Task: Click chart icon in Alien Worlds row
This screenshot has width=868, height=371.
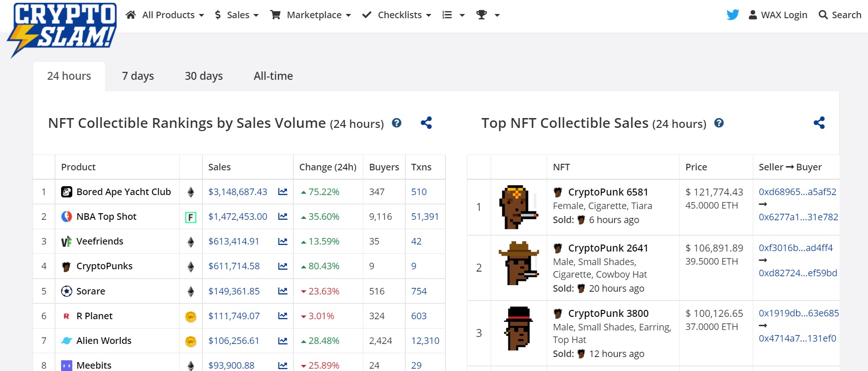Action: pyautogui.click(x=283, y=341)
